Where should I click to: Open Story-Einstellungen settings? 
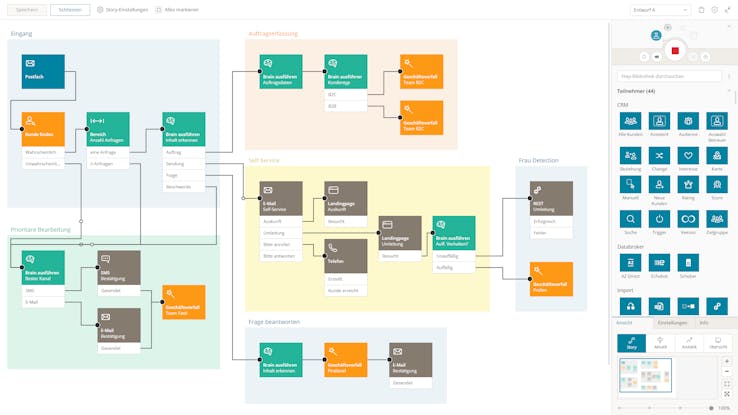pos(123,9)
